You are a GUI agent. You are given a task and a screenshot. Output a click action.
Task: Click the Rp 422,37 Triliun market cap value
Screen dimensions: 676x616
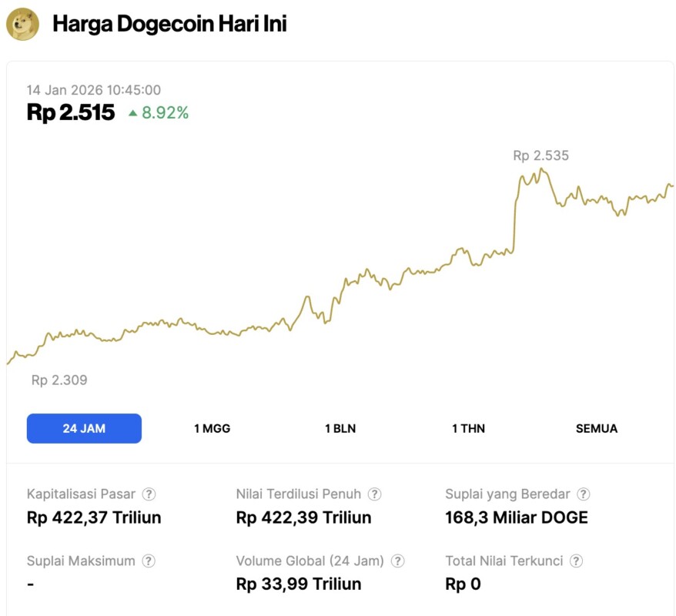(94, 517)
